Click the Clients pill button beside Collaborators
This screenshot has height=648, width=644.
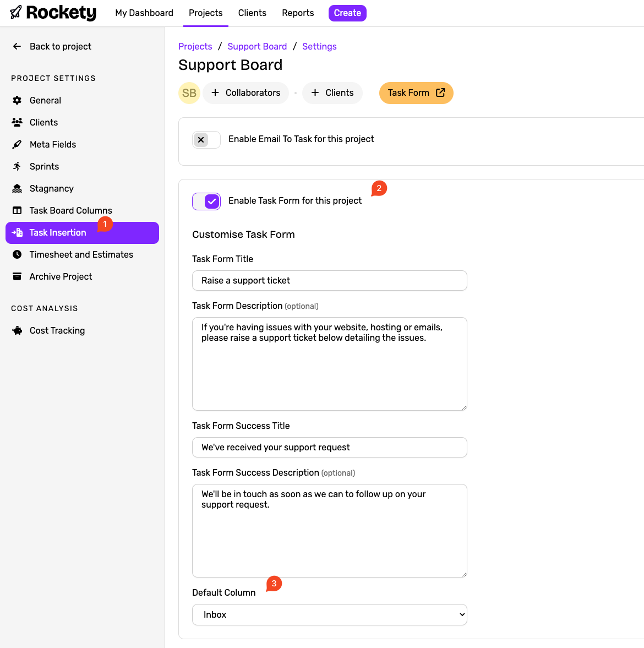[x=332, y=92]
